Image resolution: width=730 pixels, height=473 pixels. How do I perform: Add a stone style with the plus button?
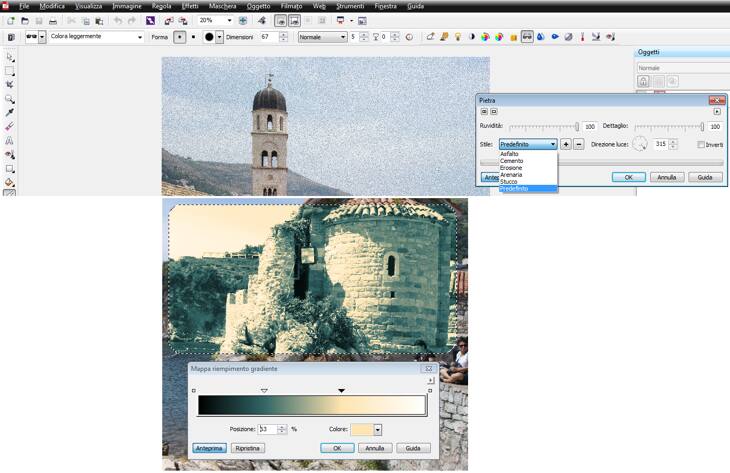coord(565,144)
